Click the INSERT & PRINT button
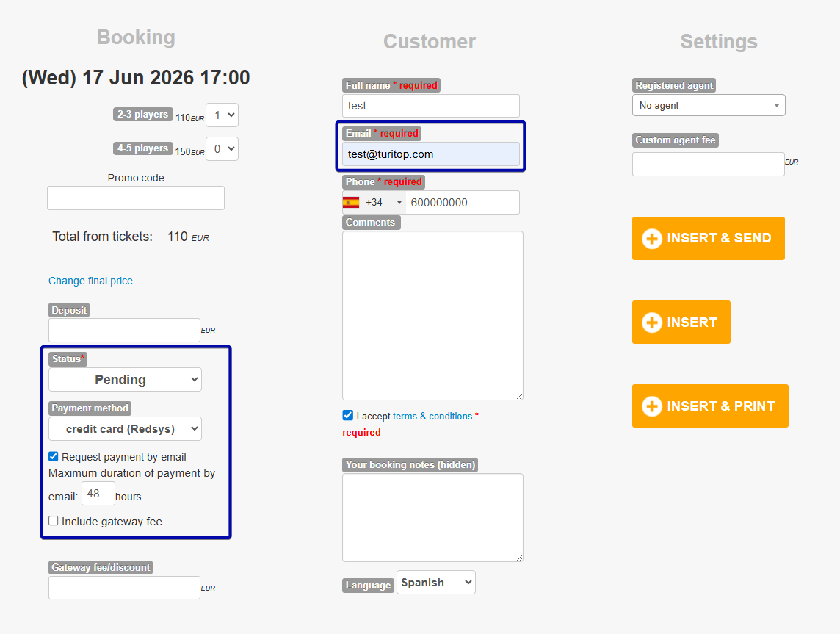Image resolution: width=840 pixels, height=634 pixels. (x=710, y=406)
